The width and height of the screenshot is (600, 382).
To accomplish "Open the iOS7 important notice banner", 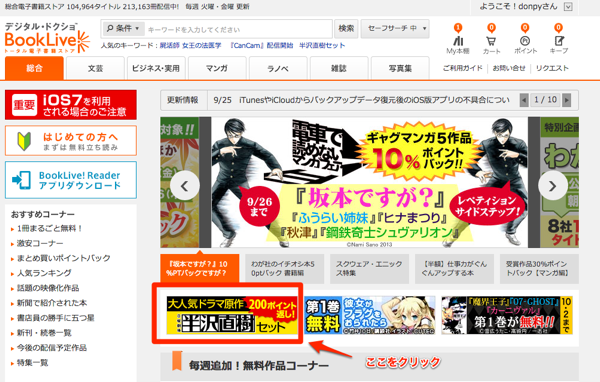I will [x=71, y=105].
